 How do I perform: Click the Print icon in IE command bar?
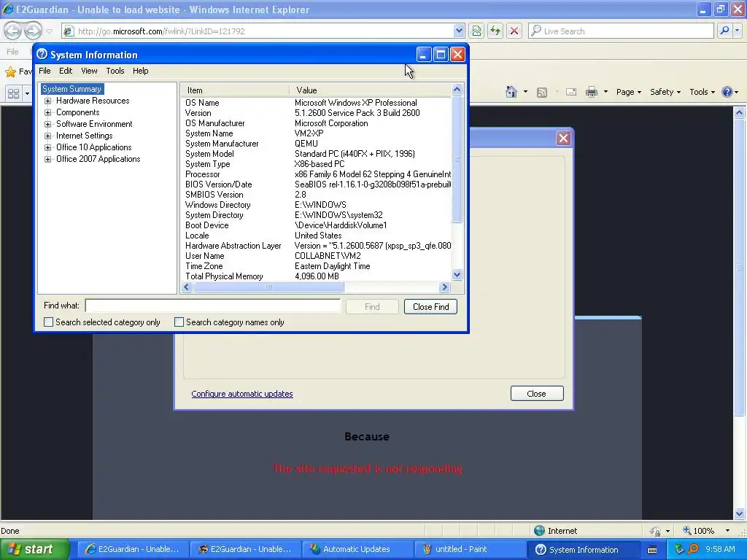pos(591,92)
